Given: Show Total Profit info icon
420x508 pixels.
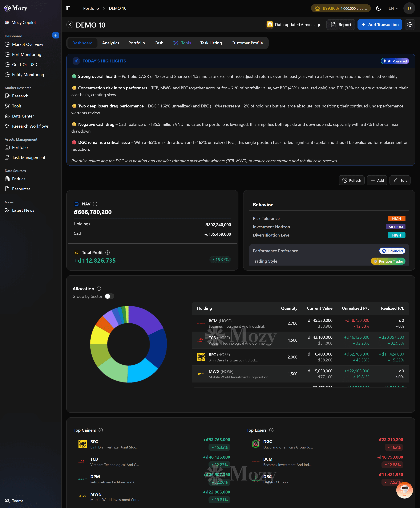Looking at the screenshot, I should point(108,252).
